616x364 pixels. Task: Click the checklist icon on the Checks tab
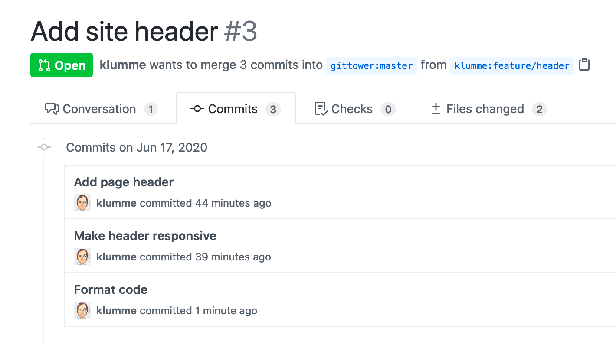tap(320, 109)
